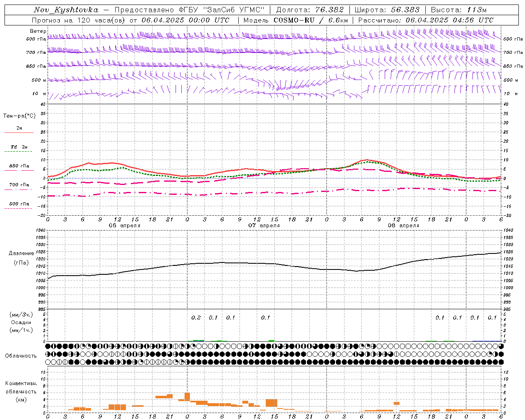
Task: Click the 07 апреля date label
Action: (264, 226)
